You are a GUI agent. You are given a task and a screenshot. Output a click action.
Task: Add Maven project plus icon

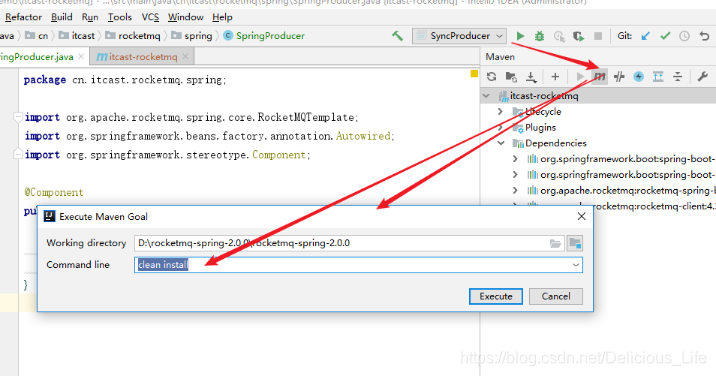555,77
